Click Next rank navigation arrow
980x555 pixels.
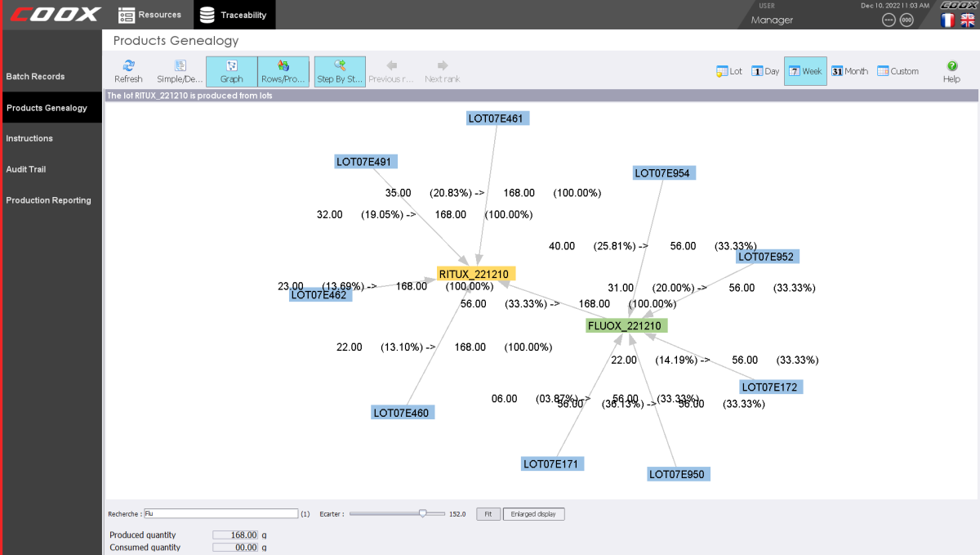coord(442,71)
